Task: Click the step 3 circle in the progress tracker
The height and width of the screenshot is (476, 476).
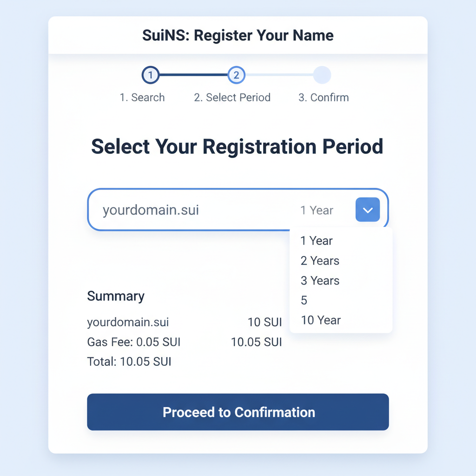Action: point(322,75)
